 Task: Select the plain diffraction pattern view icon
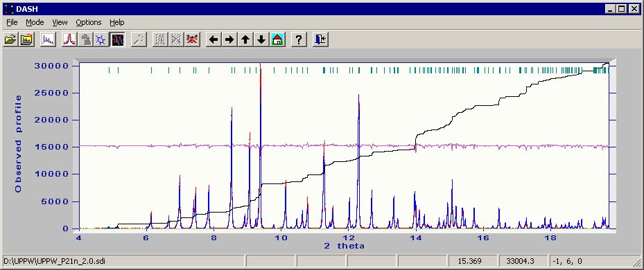pos(48,39)
